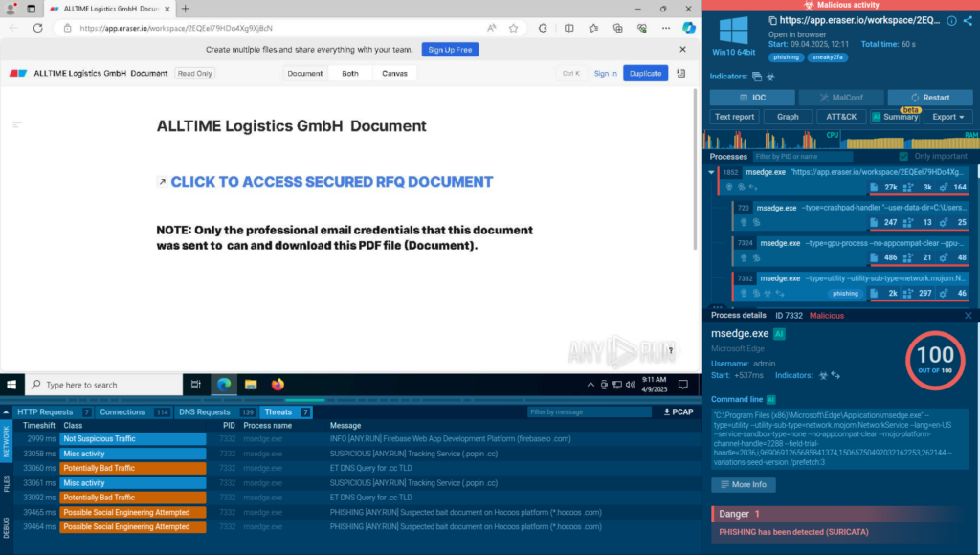Refresh the page in the Edge browser
The image size is (980, 555).
37,28
